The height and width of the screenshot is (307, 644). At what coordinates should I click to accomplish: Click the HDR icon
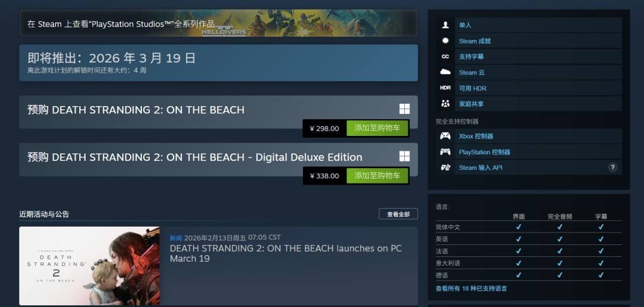tap(445, 88)
